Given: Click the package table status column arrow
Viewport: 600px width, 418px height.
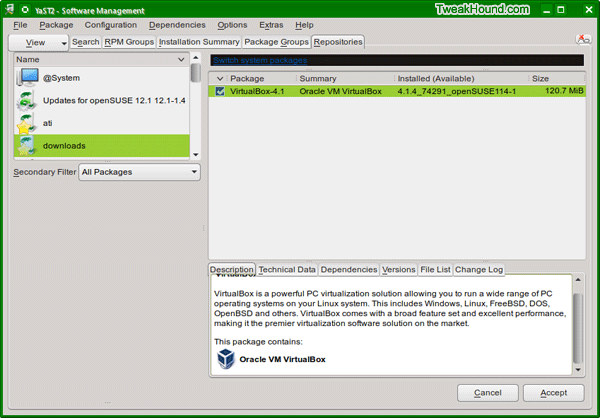Looking at the screenshot, I should [220, 79].
